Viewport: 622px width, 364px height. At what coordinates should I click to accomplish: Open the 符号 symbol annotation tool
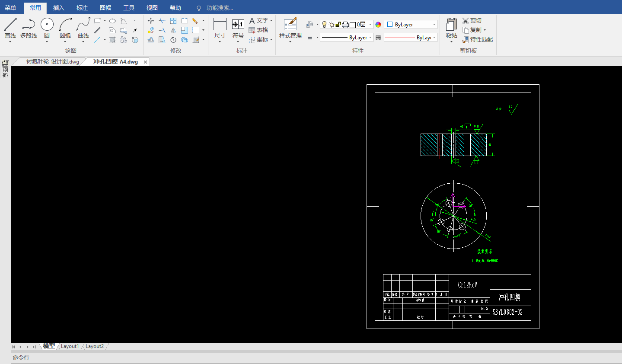click(x=238, y=25)
